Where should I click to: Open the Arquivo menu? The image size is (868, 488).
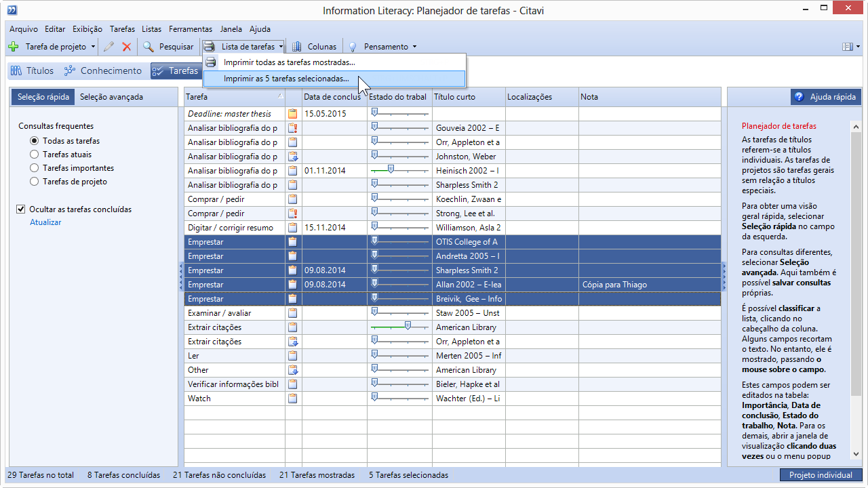(24, 29)
